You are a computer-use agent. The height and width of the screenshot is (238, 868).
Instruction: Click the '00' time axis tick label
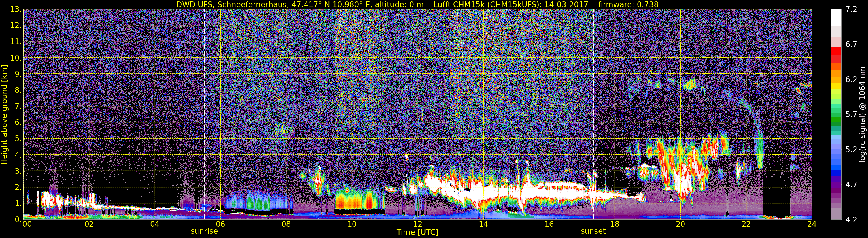point(27,224)
